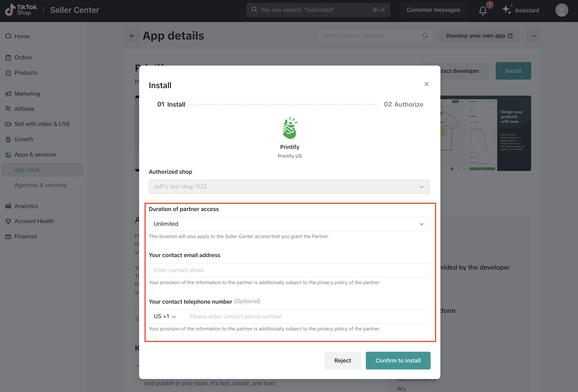Click the Printify app logo
This screenshot has width=578, height=392.
click(x=290, y=128)
